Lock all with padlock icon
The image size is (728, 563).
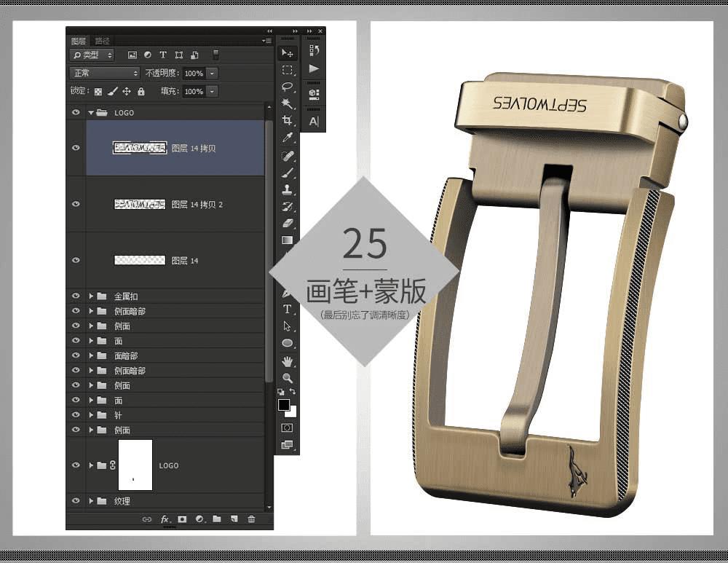pyautogui.click(x=141, y=92)
